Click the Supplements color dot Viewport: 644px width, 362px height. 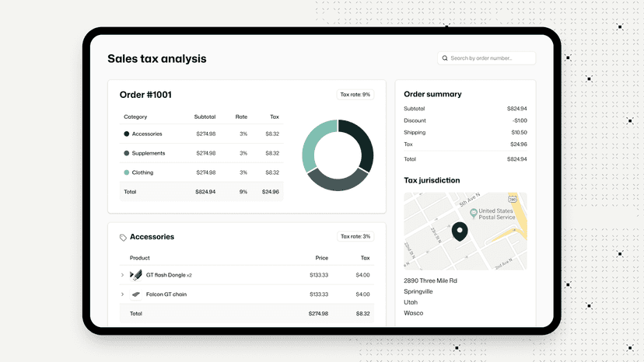click(x=127, y=153)
